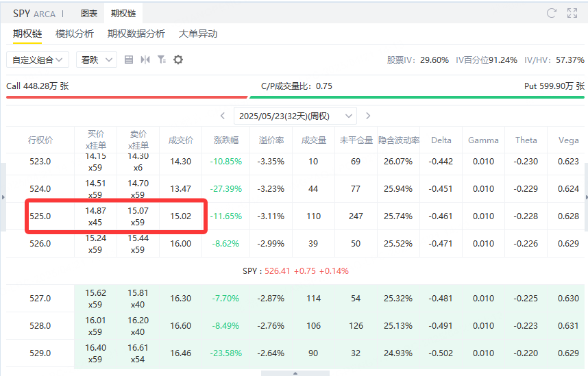Click Delta value -0.502
Viewport: 588px width, 376px height.
point(441,353)
